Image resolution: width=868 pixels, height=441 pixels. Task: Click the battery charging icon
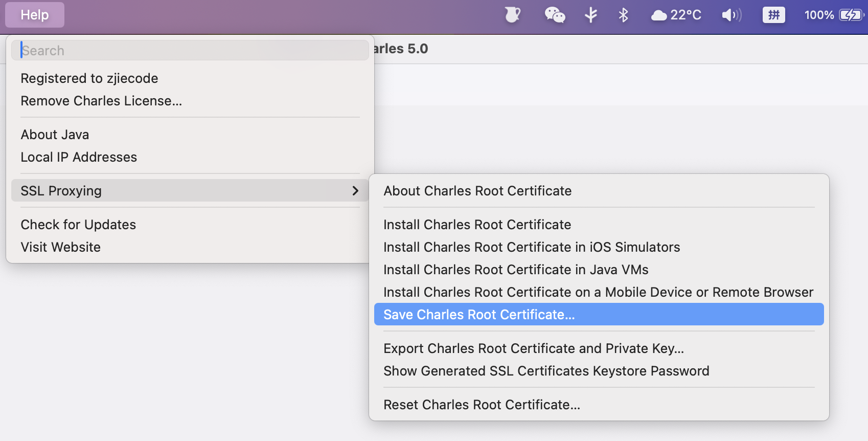pyautogui.click(x=851, y=15)
